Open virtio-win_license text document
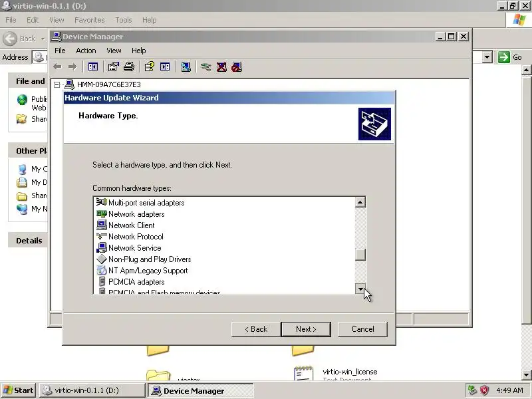The image size is (532, 399). coord(350,372)
